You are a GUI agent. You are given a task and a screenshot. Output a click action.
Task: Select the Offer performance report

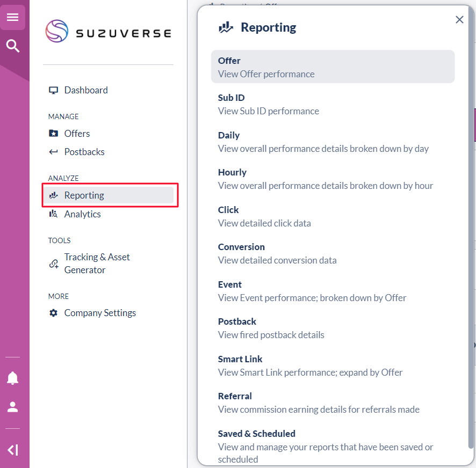click(333, 67)
